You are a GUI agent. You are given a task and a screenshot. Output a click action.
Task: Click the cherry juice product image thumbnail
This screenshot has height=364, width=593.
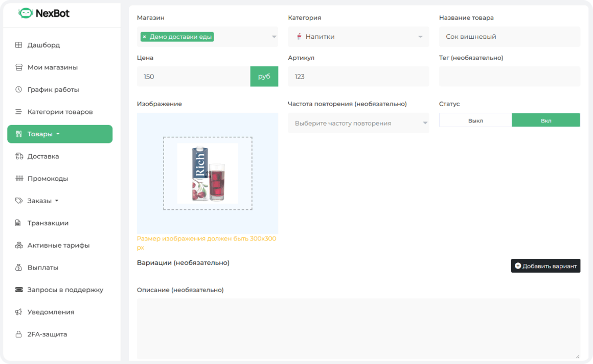point(208,174)
